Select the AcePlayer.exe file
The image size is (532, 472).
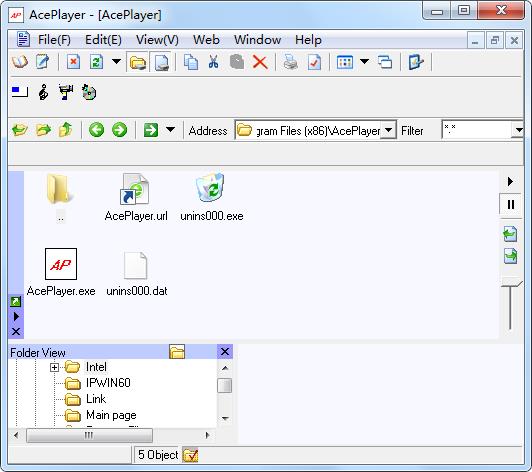click(61, 272)
